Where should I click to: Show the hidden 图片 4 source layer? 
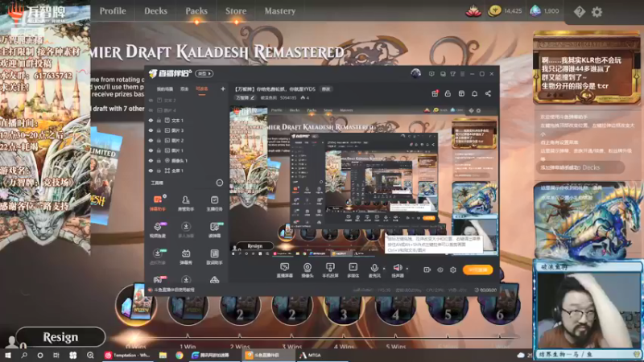click(151, 110)
